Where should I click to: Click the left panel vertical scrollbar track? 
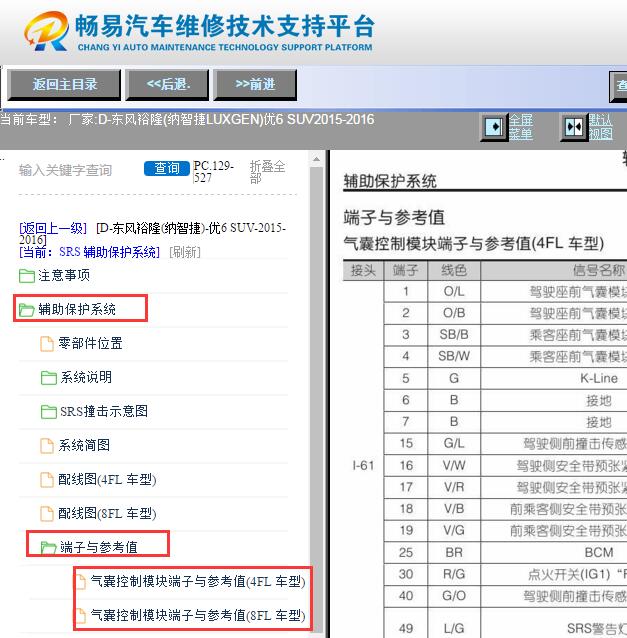pyautogui.click(x=317, y=399)
